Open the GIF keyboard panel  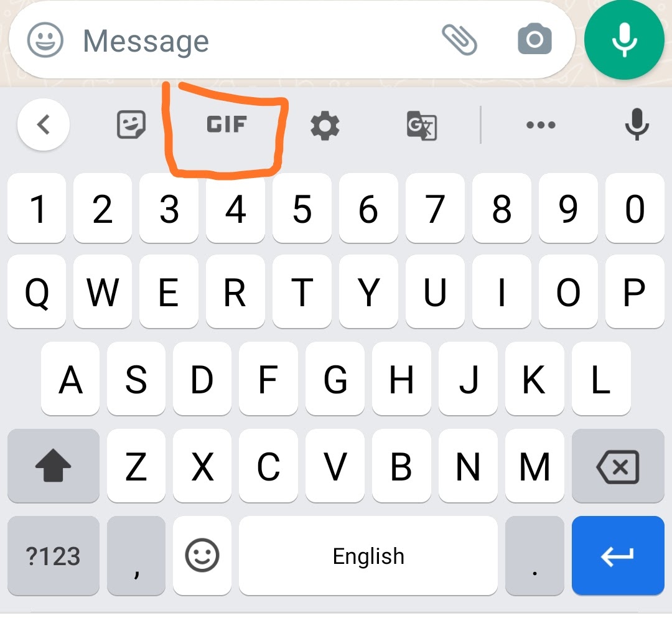click(x=226, y=124)
